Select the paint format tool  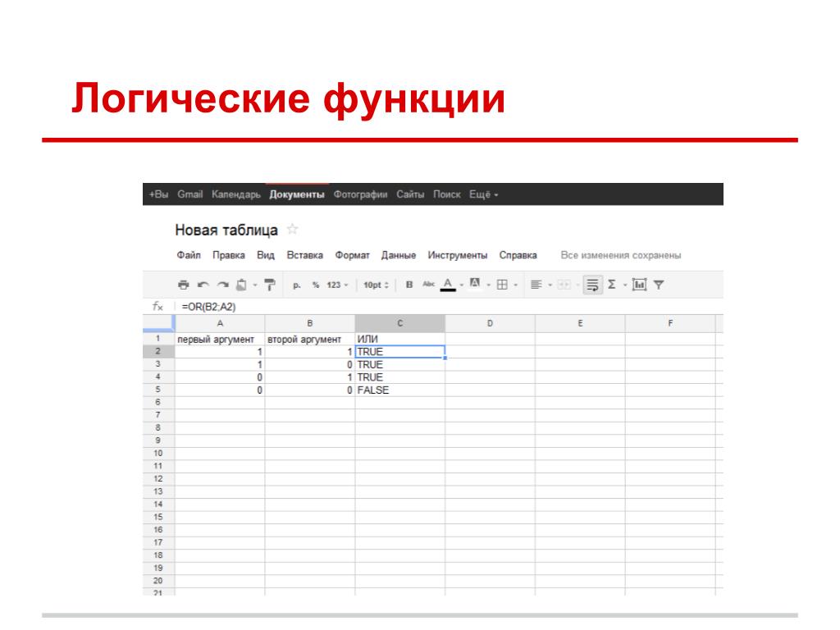(269, 285)
